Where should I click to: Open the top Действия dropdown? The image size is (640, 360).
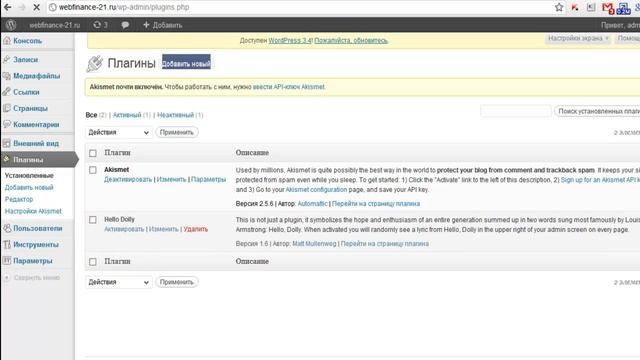118,132
